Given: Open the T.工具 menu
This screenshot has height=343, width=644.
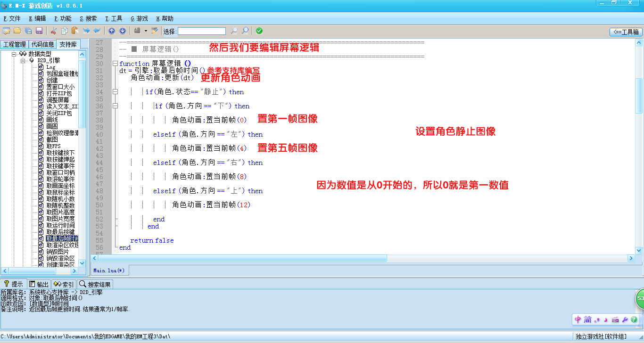Looking at the screenshot, I should [114, 19].
